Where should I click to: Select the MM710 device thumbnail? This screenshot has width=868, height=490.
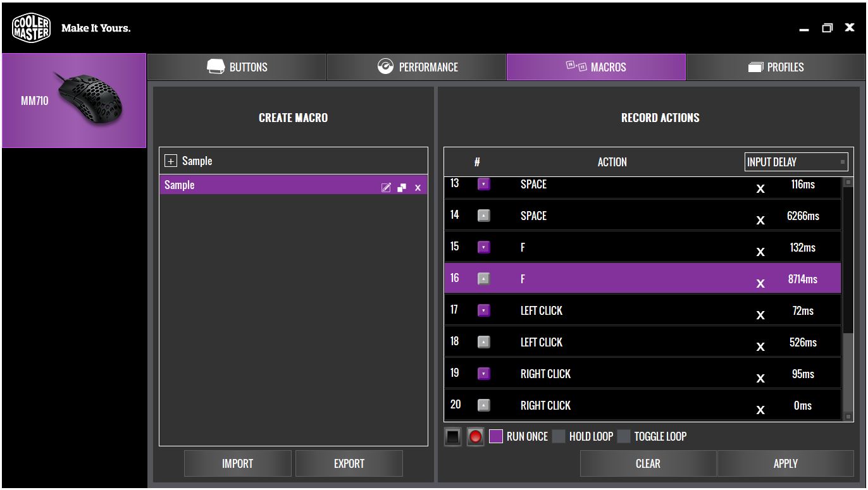click(74, 101)
